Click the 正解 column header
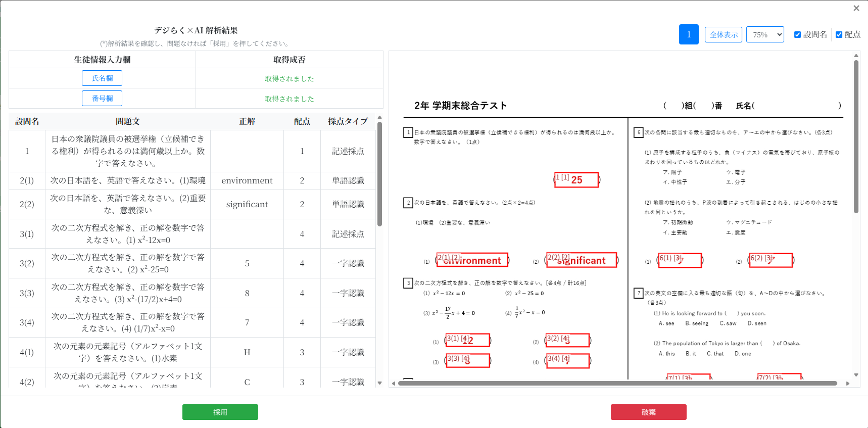The image size is (868, 428). click(x=247, y=121)
